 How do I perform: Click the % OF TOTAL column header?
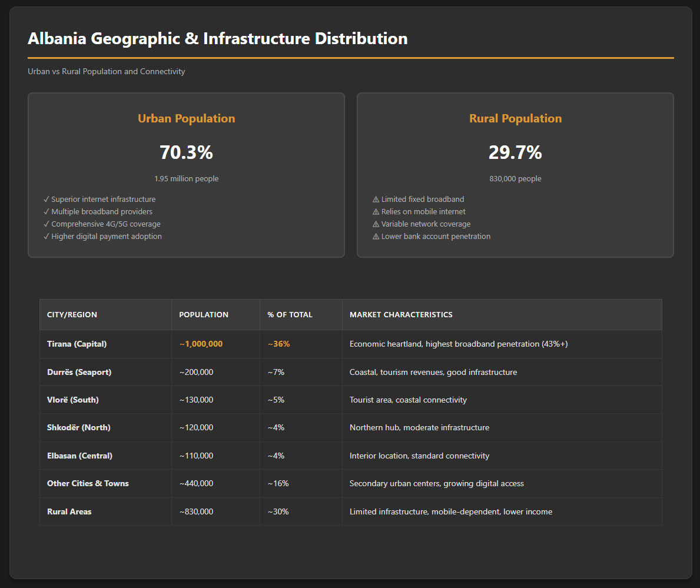[x=290, y=315]
